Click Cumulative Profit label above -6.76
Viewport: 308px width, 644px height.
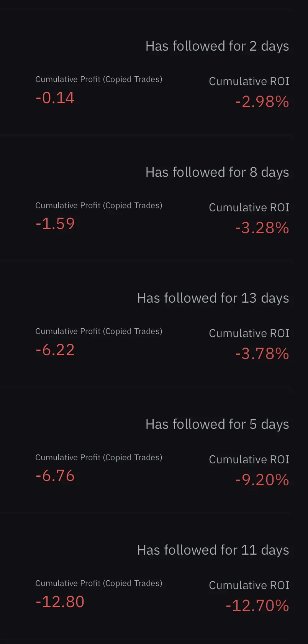point(98,458)
